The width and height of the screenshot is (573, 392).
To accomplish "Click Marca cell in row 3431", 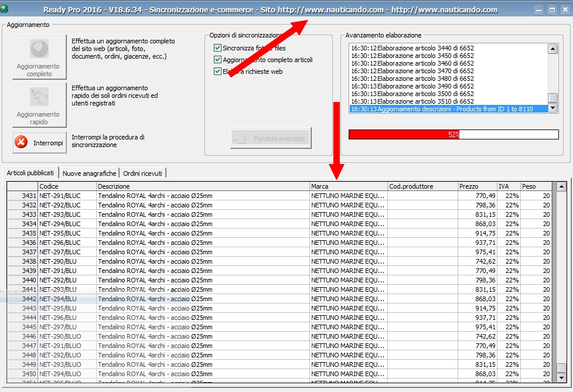I will (348, 196).
